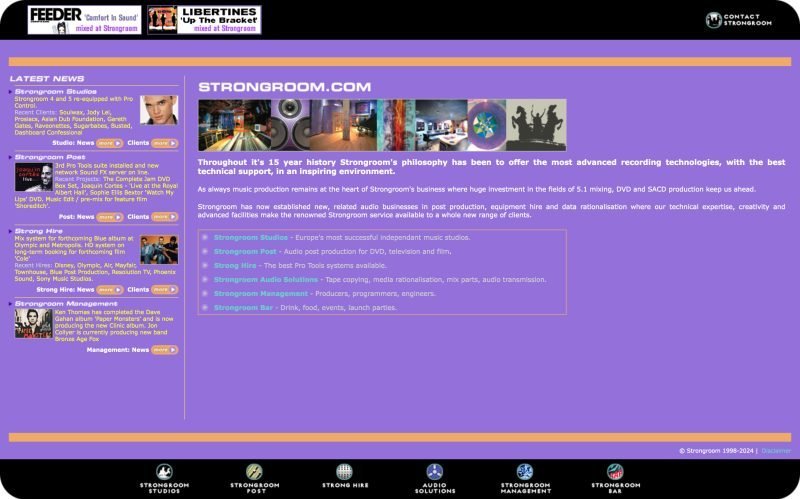Image resolution: width=800 pixels, height=499 pixels.
Task: Click the Joaquin Cortes news thumbnail
Action: [x=33, y=177]
